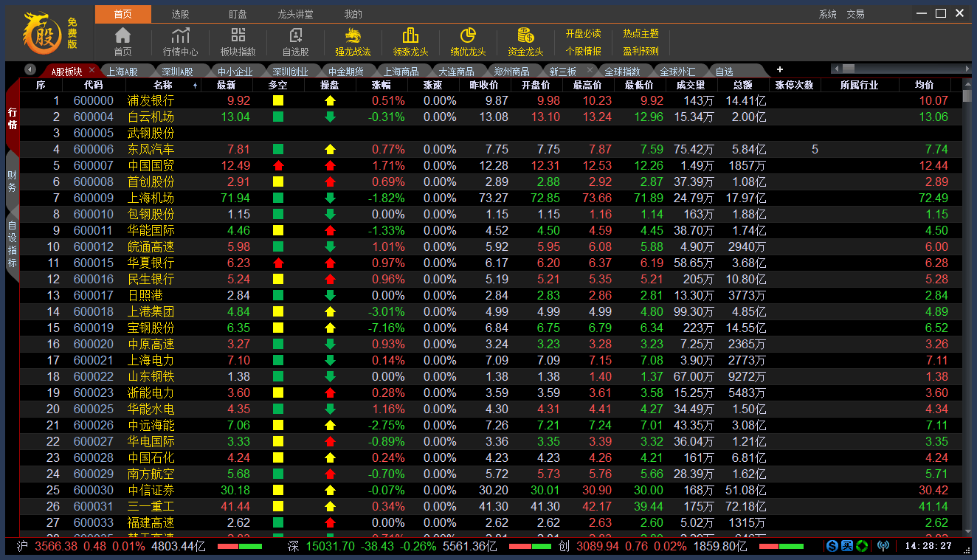Switch to 上海A股 market tab

pyautogui.click(x=122, y=72)
